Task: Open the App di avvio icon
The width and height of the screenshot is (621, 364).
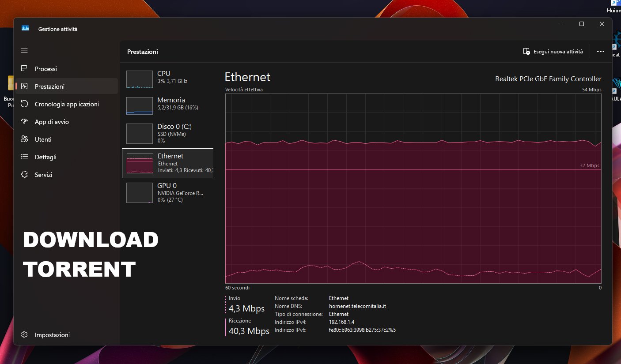Action: (24, 122)
